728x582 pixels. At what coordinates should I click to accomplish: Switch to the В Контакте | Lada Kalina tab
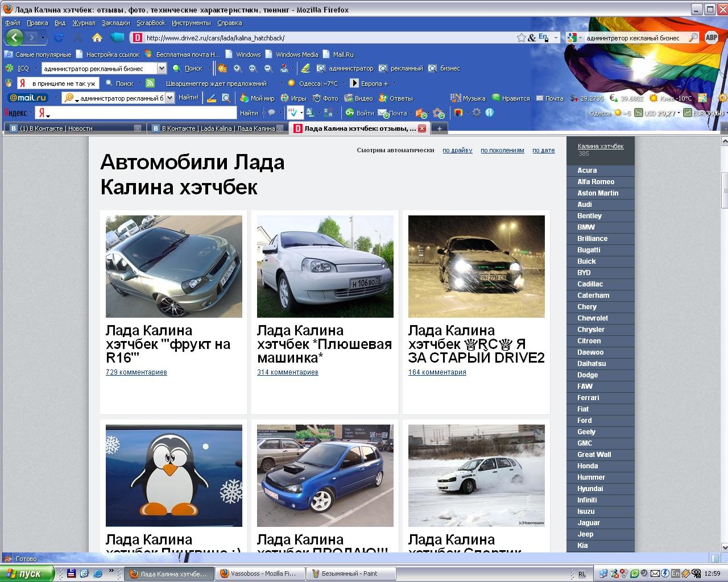(217, 128)
